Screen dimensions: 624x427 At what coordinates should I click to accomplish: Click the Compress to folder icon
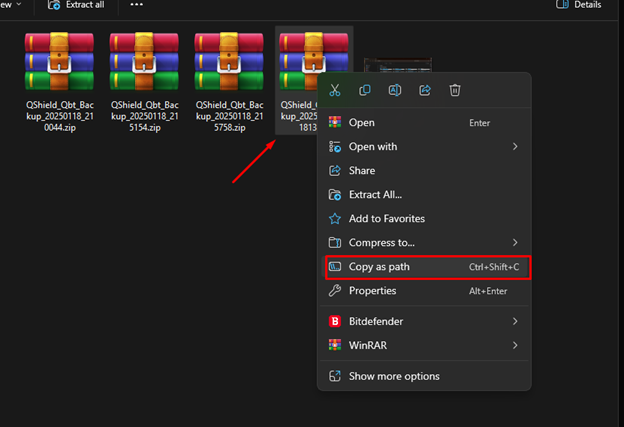335,242
